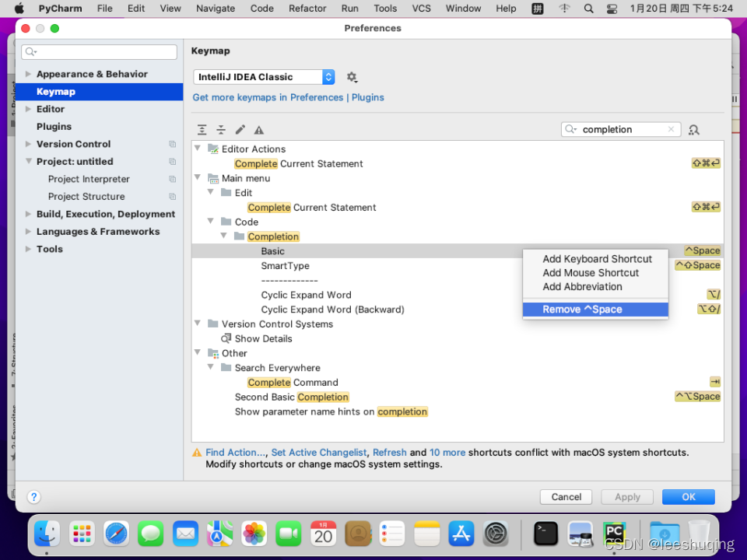
Task: Open Calendar from the Dock
Action: [324, 533]
